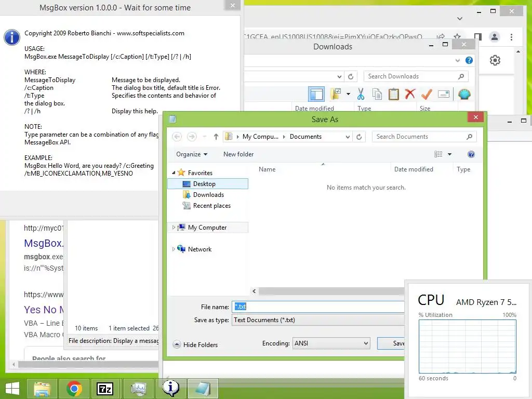
Task: Open the Organize menu
Action: (191, 154)
